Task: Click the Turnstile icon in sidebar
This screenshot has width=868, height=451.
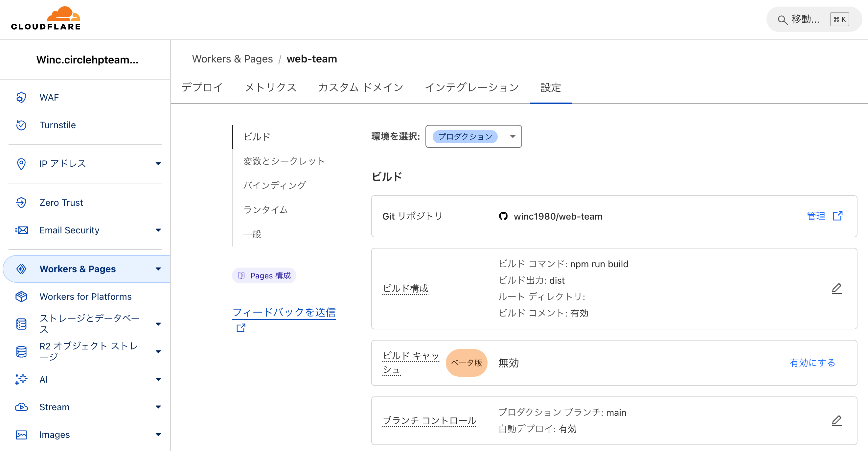Action: [21, 125]
